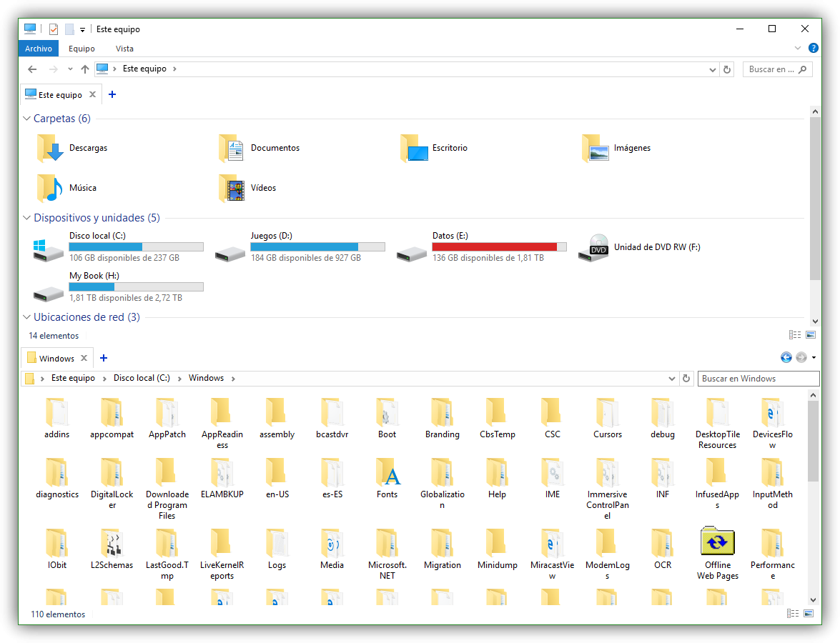
Task: Select the Disco local (C:) drive
Action: [118, 246]
